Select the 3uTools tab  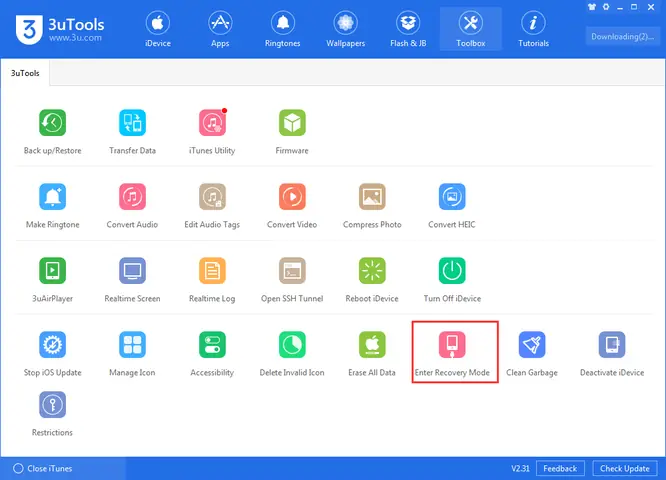25,73
